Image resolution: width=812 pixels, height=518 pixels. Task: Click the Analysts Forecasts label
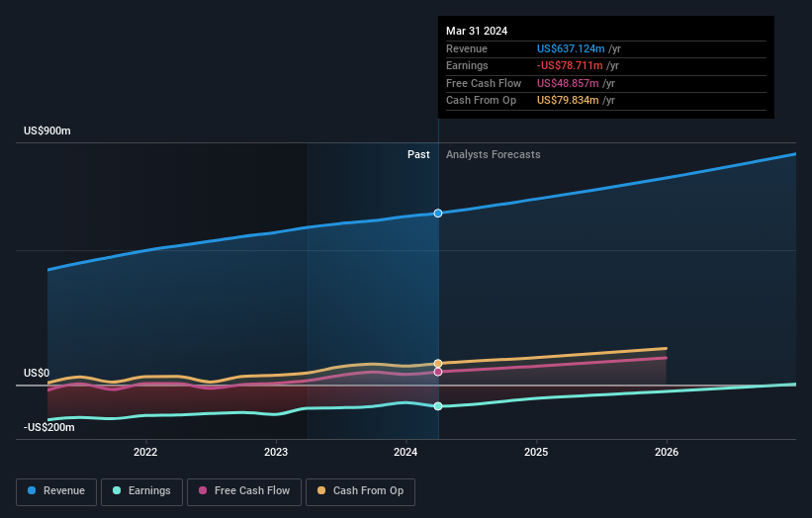tap(493, 154)
